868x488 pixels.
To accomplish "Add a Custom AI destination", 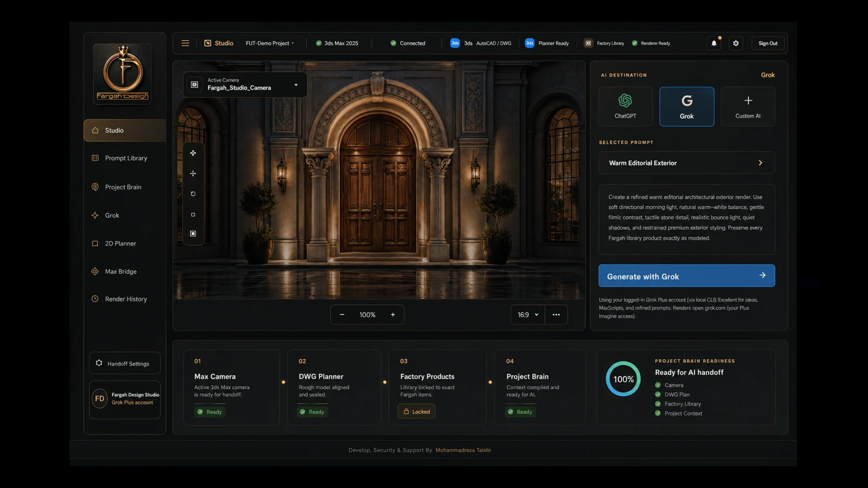I will (748, 107).
